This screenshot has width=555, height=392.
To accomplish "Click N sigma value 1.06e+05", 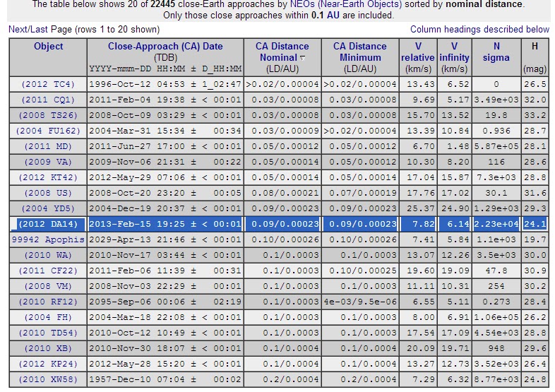I will (x=496, y=317).
